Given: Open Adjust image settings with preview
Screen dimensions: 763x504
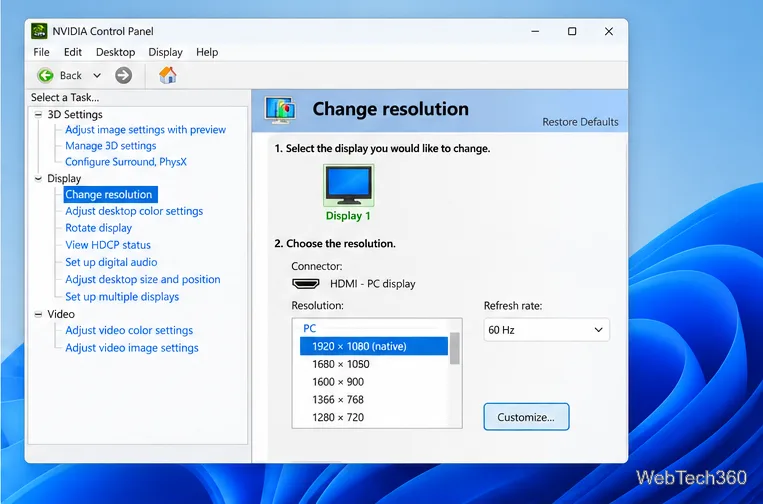Looking at the screenshot, I should (x=145, y=130).
